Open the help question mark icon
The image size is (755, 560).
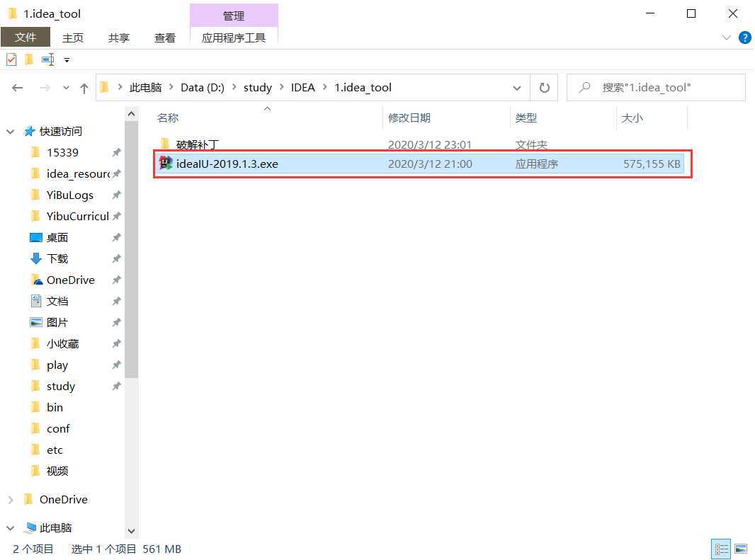745,38
